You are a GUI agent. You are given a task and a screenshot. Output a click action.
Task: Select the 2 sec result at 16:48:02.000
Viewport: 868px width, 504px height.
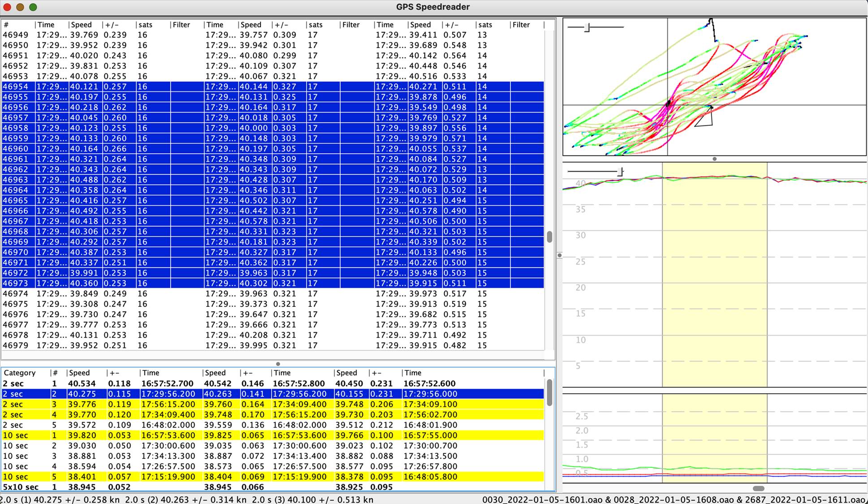[x=134, y=425]
